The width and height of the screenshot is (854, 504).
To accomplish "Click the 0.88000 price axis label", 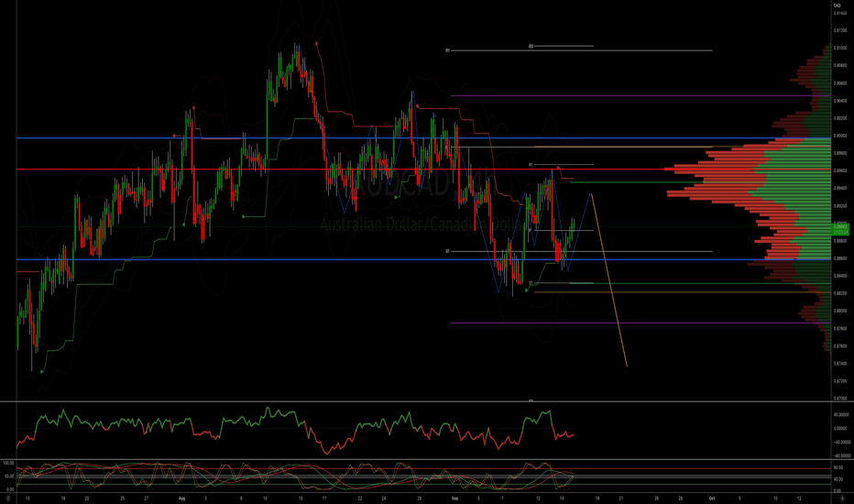I will [x=841, y=311].
